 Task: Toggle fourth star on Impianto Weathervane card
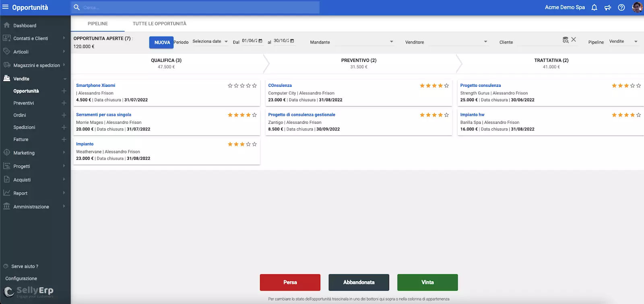tap(248, 144)
